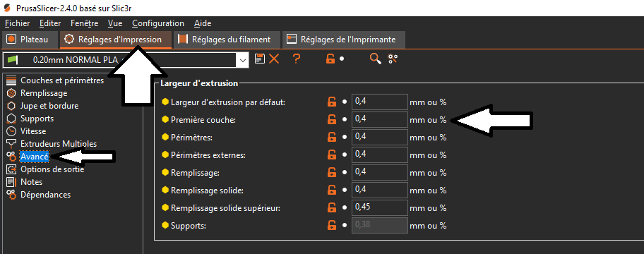This screenshot has width=644, height=254.
Task: Click the Périmètres externes label
Action: [208, 155]
